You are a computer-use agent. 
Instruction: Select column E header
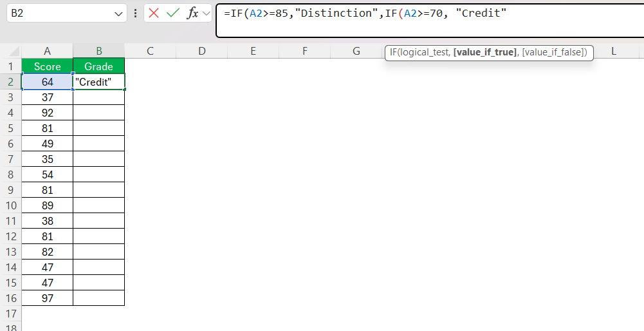pos(253,51)
